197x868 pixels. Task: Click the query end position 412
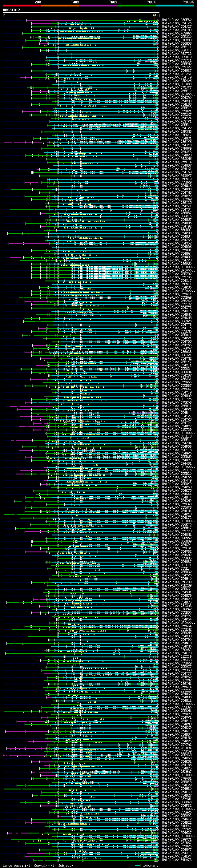(155, 15)
